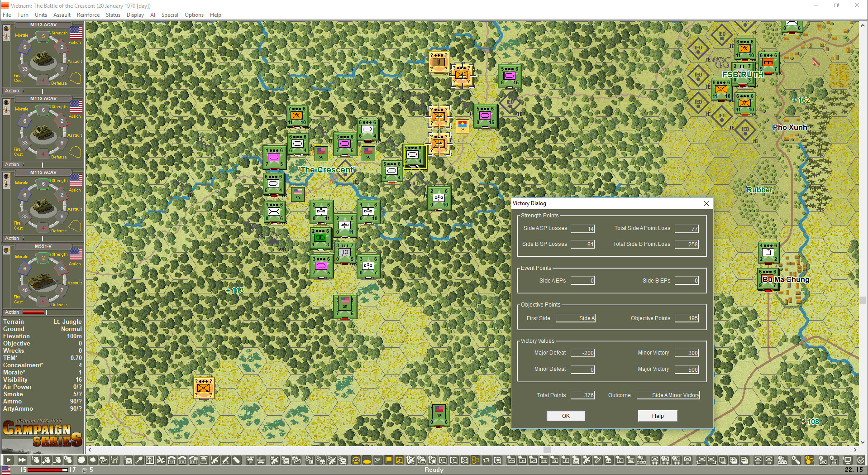Open the File menu
Image resolution: width=868 pixels, height=475 pixels.
click(x=7, y=15)
